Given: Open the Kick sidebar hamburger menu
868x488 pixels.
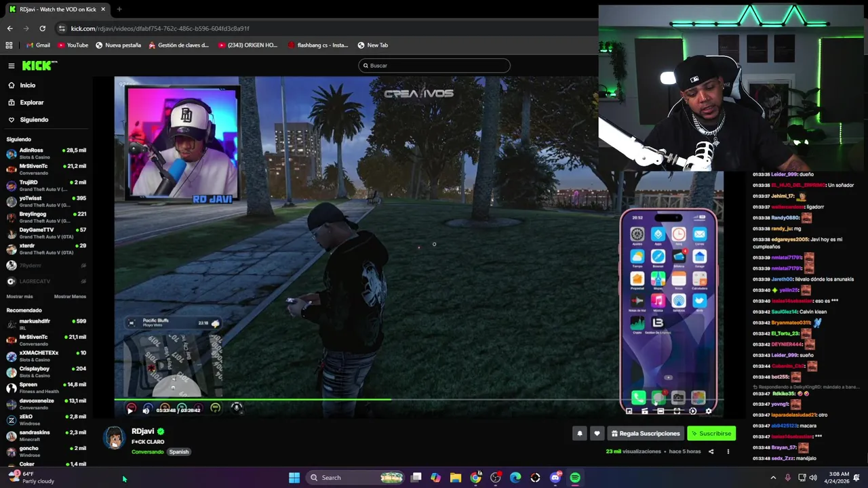Looking at the screenshot, I should 12,66.
